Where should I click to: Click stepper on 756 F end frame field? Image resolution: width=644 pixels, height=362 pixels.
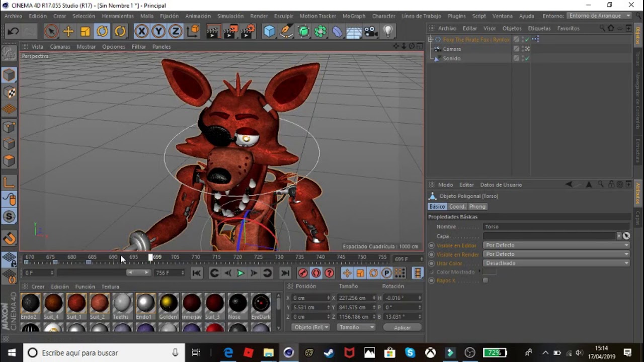click(x=183, y=273)
